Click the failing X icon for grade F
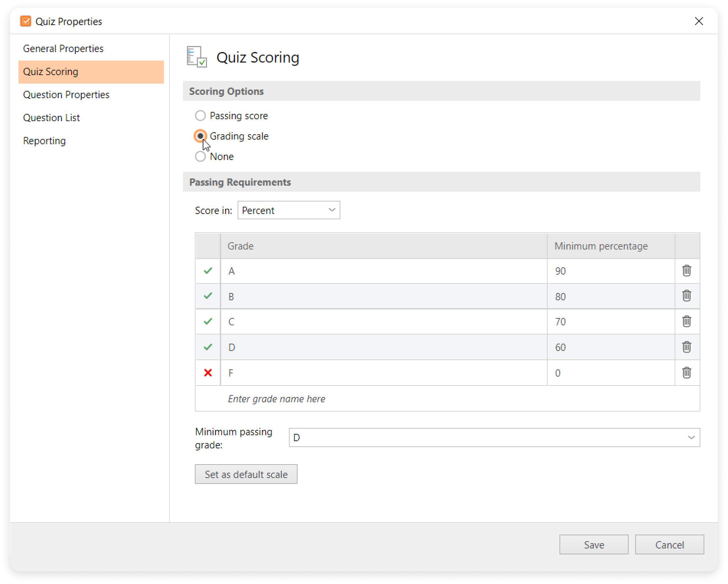Viewport: 728px width, 584px height. (x=208, y=372)
